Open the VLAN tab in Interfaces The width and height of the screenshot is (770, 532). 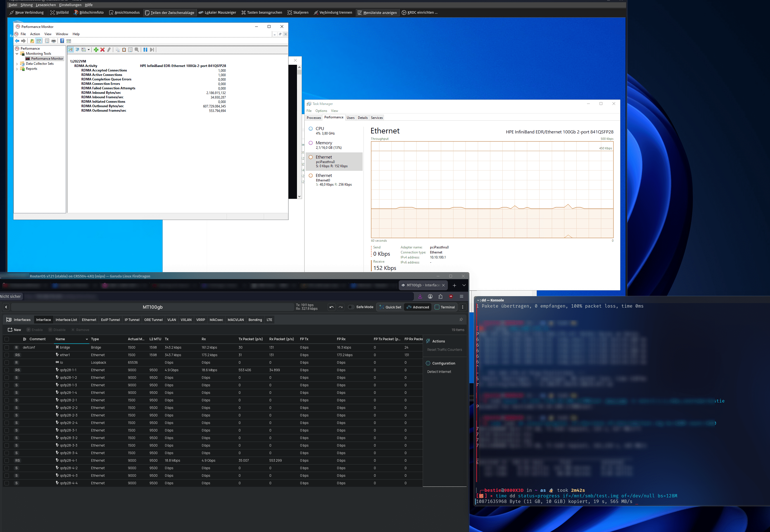pyautogui.click(x=172, y=320)
